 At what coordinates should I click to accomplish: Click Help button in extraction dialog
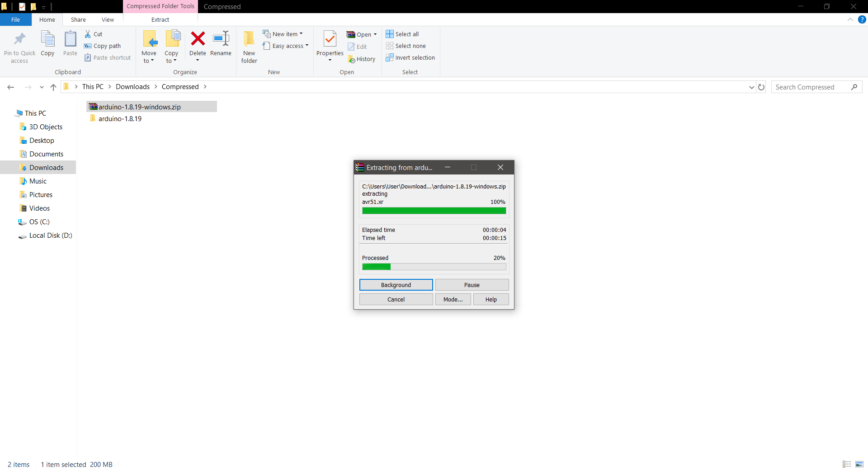pyautogui.click(x=491, y=299)
